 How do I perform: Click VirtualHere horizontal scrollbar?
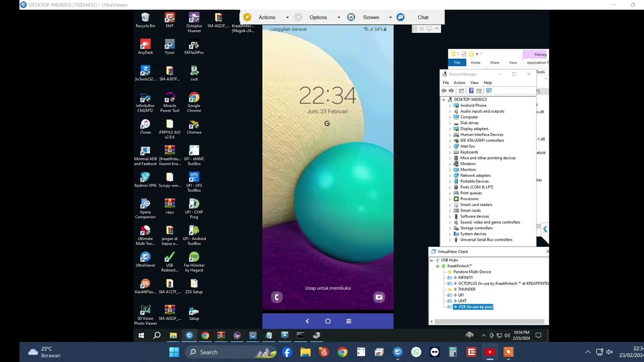[489, 321]
